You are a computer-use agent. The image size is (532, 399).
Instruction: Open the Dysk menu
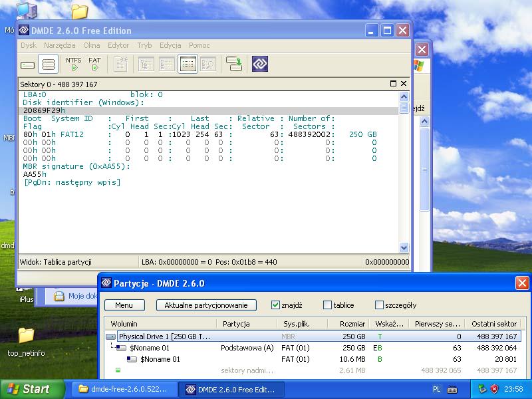pyautogui.click(x=29, y=45)
